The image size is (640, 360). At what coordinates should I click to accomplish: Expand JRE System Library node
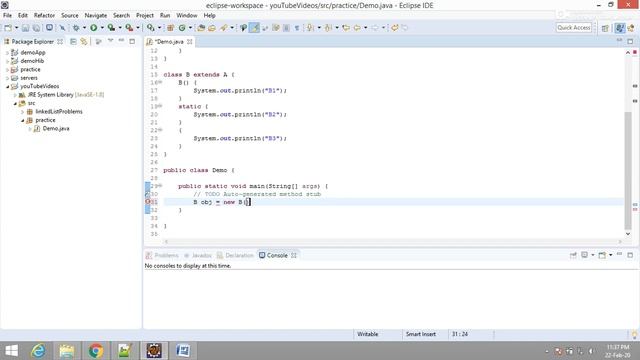tap(15, 95)
